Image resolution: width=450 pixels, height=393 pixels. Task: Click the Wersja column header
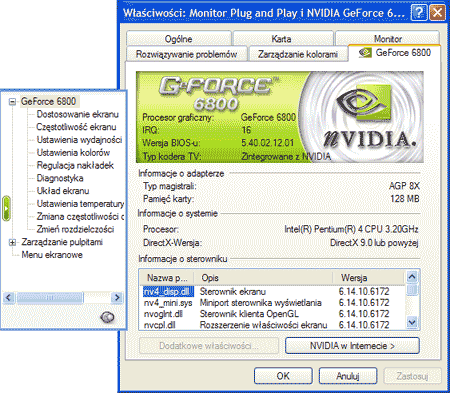369,278
